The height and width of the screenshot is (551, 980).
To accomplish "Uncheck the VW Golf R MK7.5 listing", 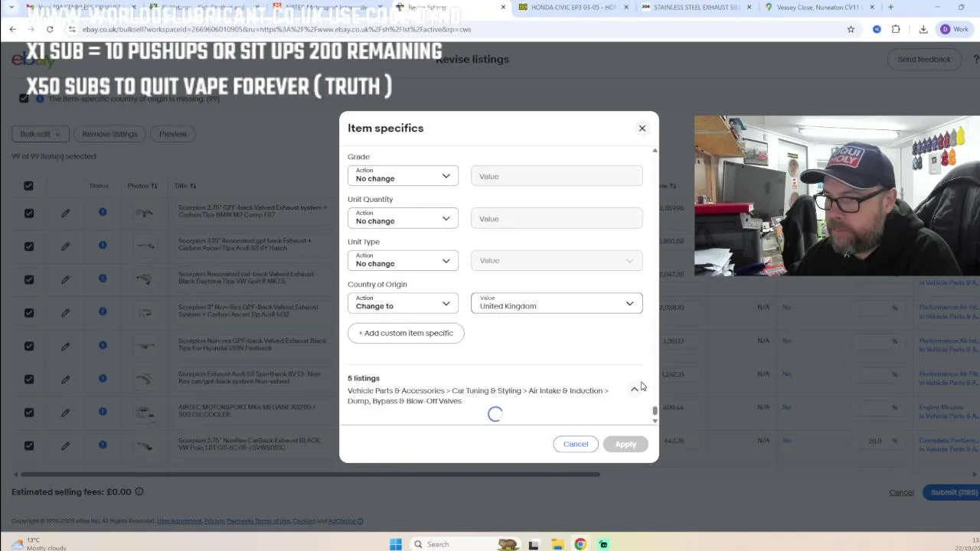I will tap(28, 279).
